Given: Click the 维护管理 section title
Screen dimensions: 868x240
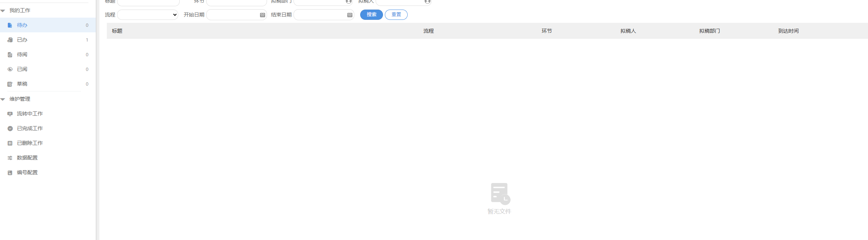Looking at the screenshot, I should pyautogui.click(x=20, y=99).
